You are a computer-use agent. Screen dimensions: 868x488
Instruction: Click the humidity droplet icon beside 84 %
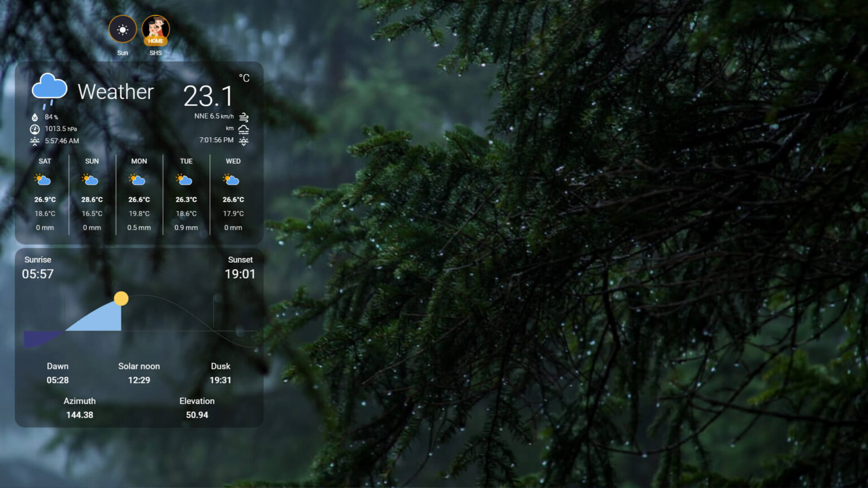coord(35,117)
